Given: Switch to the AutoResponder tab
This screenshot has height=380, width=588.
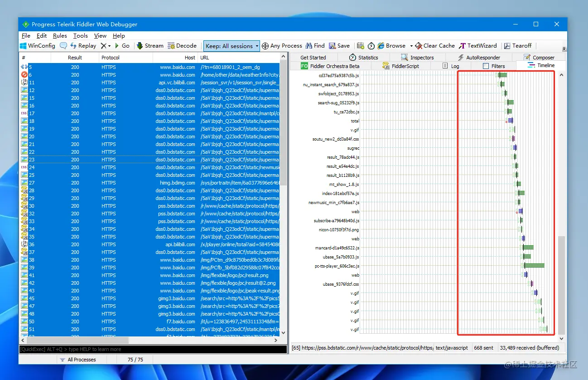Looking at the screenshot, I should (479, 58).
